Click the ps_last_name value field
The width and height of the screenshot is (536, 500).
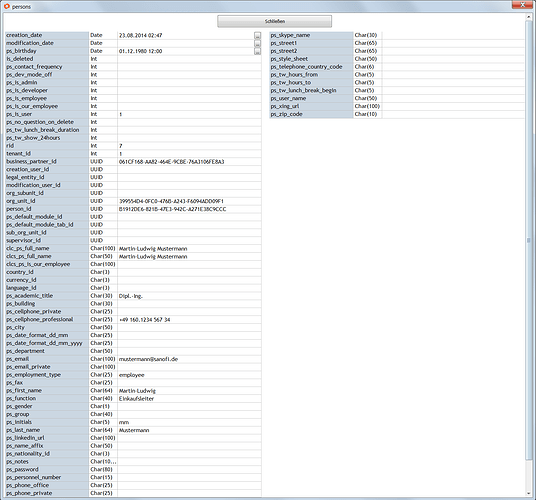189,430
